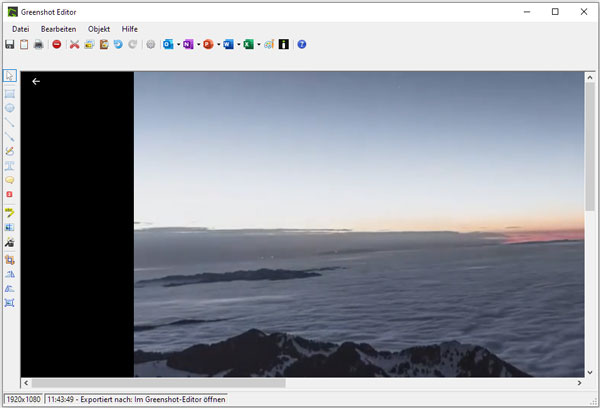Click the Cut scissors icon
Image resolution: width=600 pixels, height=408 pixels.
click(74, 45)
